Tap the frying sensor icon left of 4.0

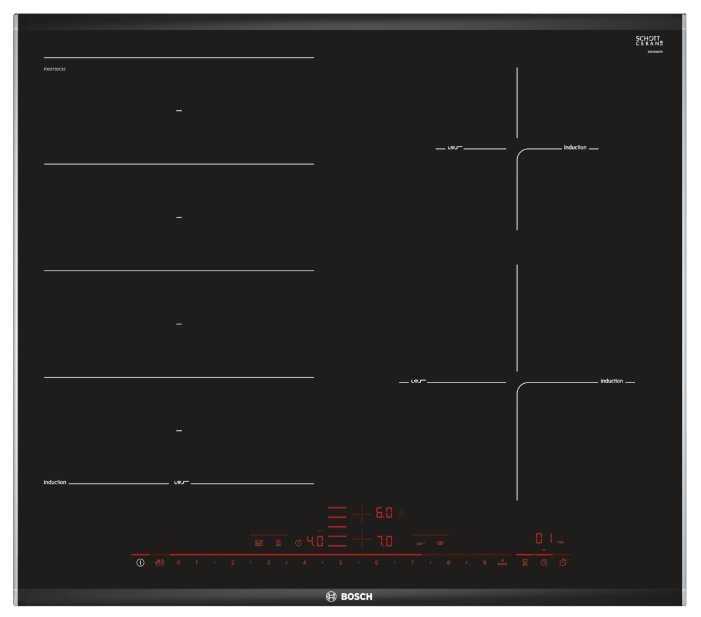259,542
